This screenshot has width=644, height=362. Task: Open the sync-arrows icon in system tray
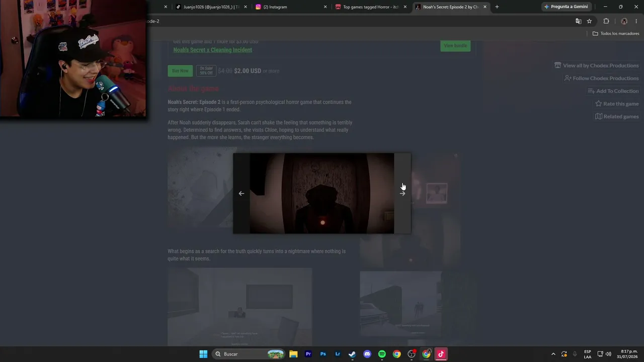tap(565, 354)
